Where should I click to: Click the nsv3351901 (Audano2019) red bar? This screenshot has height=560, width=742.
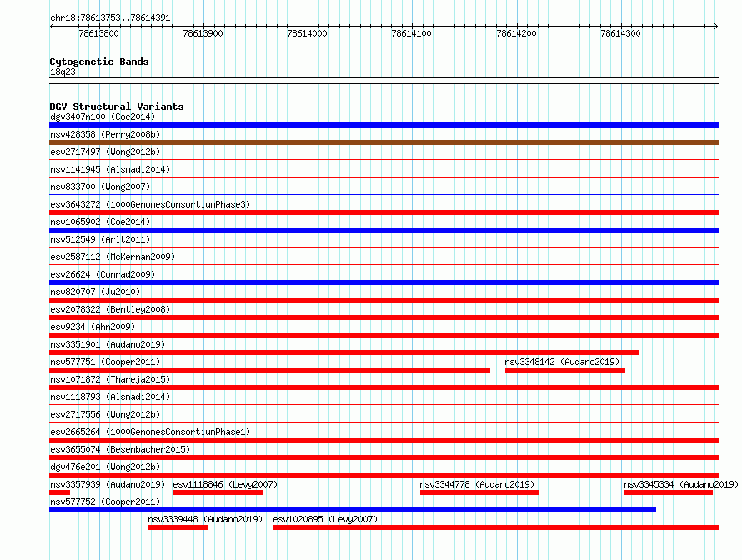click(344, 352)
